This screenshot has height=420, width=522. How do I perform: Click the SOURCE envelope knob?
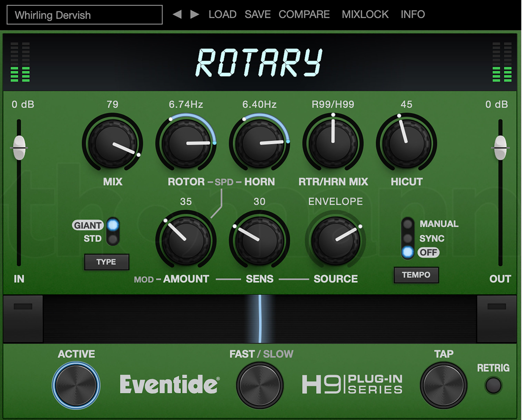[x=335, y=240]
